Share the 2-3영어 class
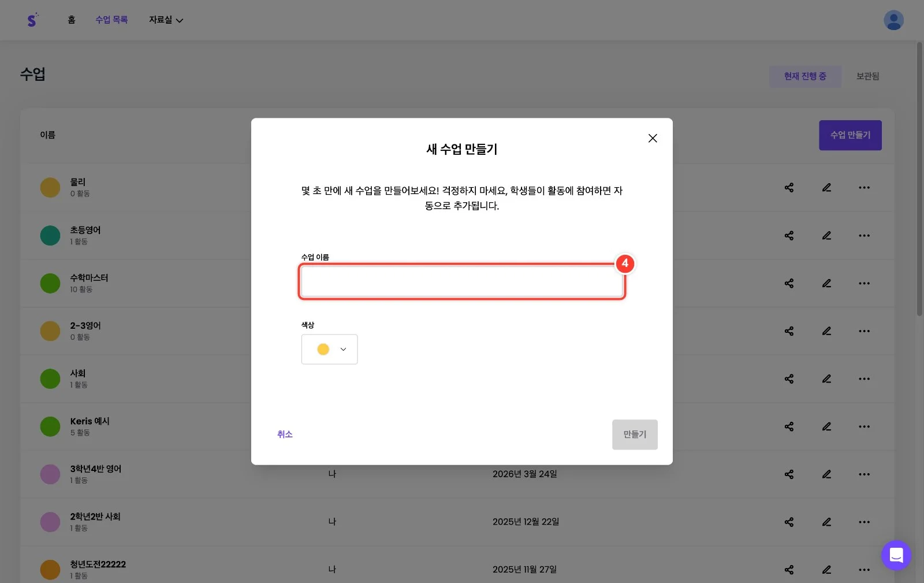The image size is (924, 583). pyautogui.click(x=789, y=331)
